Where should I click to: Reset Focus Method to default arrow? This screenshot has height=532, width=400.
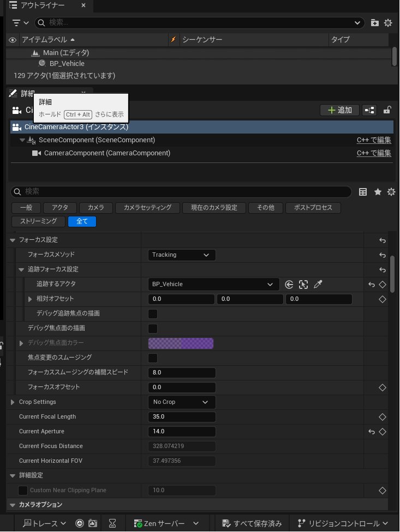[x=383, y=255]
